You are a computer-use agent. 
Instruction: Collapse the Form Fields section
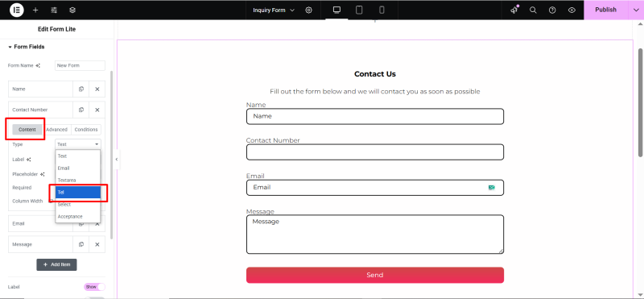click(x=27, y=47)
